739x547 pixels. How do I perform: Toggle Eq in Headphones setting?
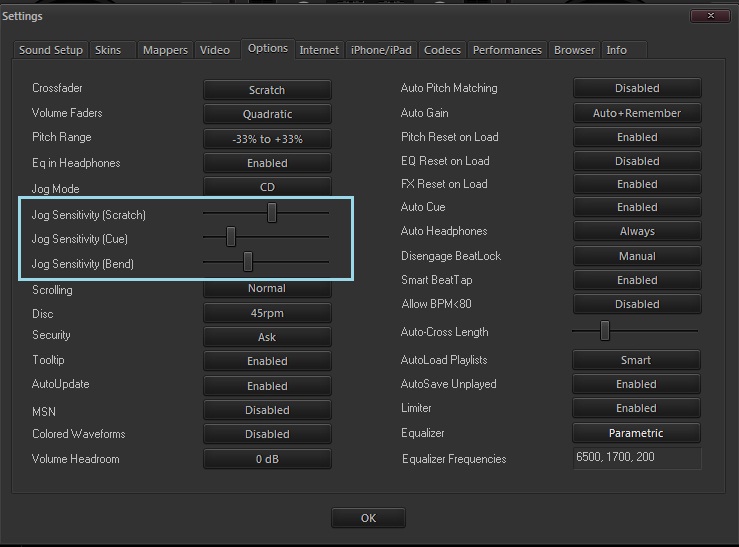[x=267, y=163]
